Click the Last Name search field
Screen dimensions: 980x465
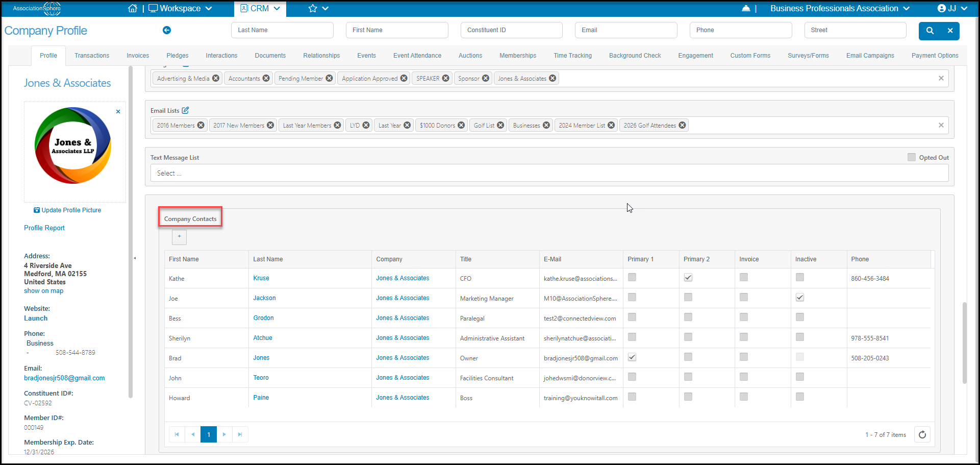point(282,30)
